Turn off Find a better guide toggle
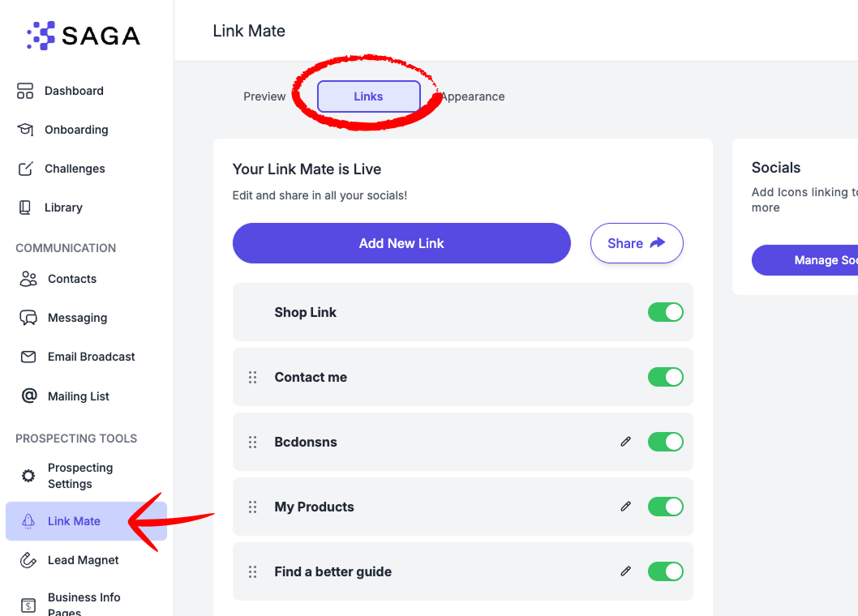 [x=665, y=571]
